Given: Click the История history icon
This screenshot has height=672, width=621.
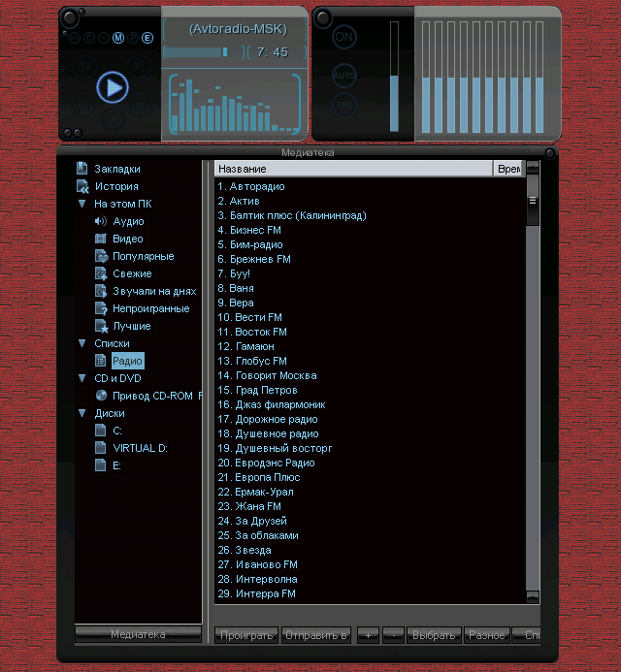Looking at the screenshot, I should 82,186.
